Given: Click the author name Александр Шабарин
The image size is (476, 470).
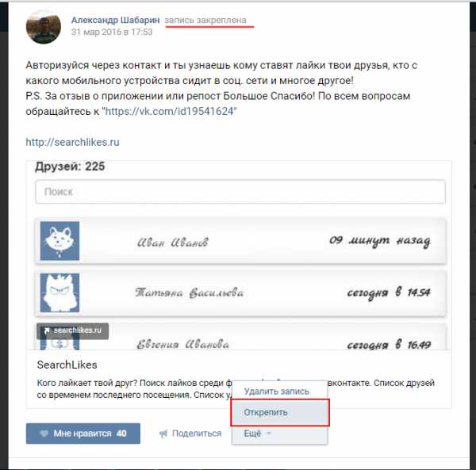Looking at the screenshot, I should (115, 20).
